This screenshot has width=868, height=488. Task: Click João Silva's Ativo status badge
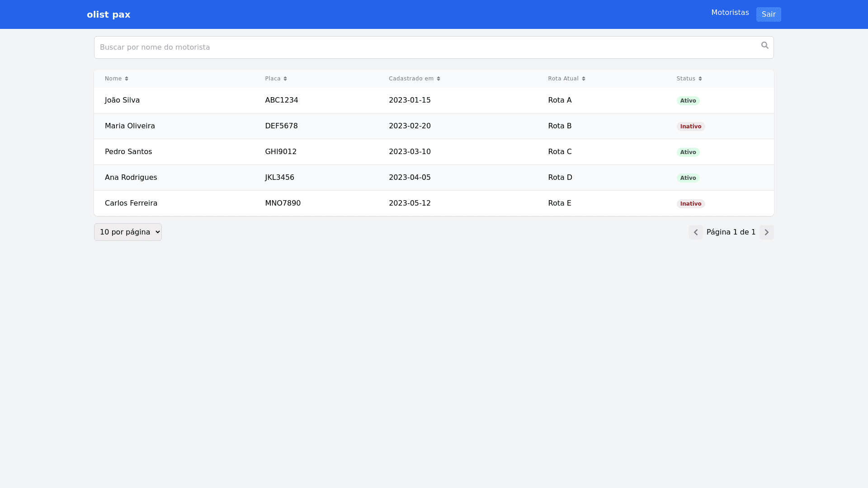[688, 101]
